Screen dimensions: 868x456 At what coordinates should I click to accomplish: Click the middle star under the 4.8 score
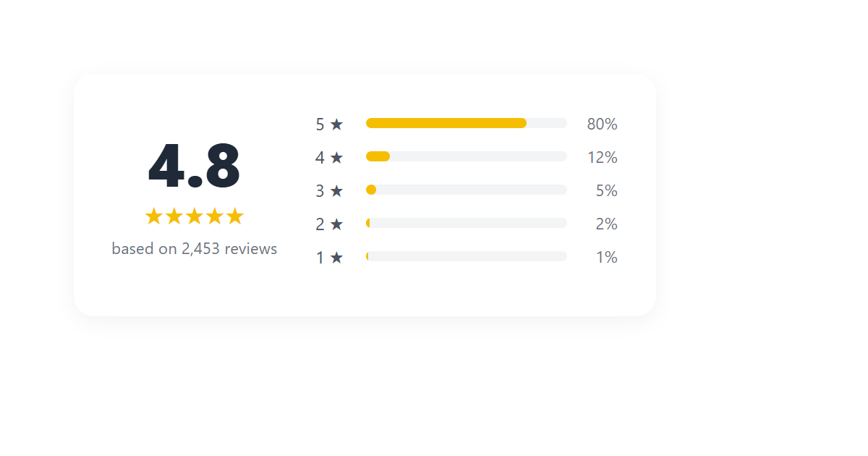point(195,215)
